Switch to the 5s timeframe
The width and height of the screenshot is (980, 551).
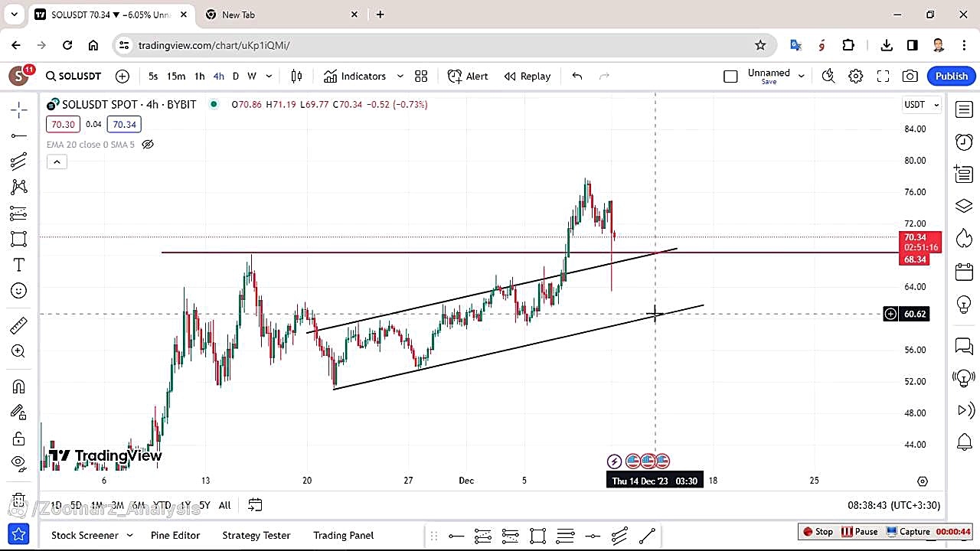point(153,76)
